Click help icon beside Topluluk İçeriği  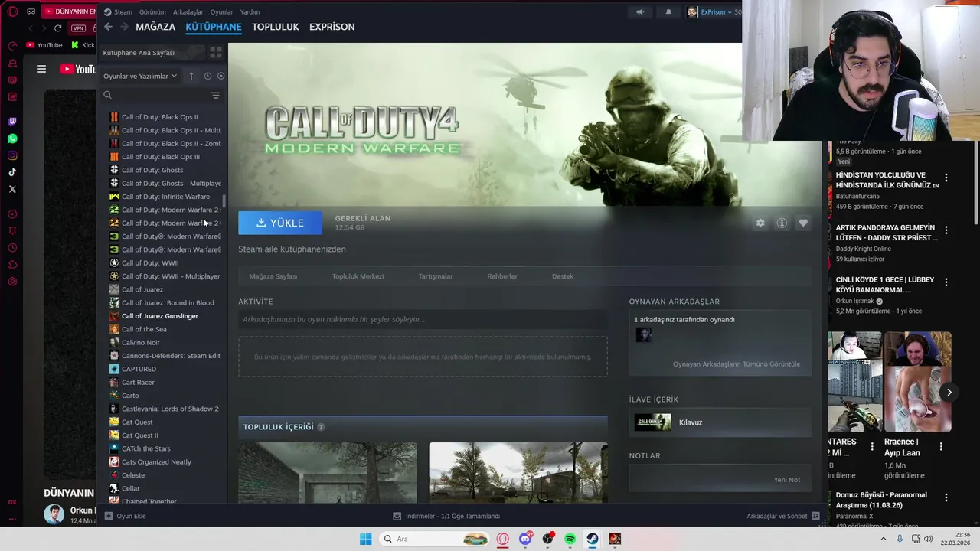pyautogui.click(x=321, y=427)
